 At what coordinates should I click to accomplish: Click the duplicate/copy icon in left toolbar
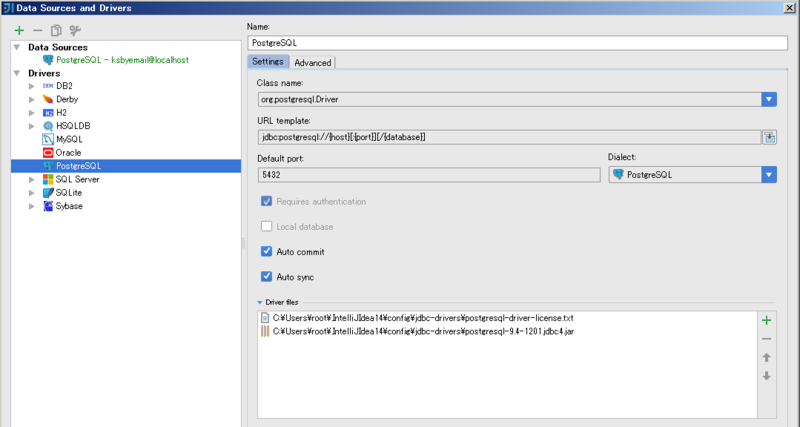click(56, 31)
